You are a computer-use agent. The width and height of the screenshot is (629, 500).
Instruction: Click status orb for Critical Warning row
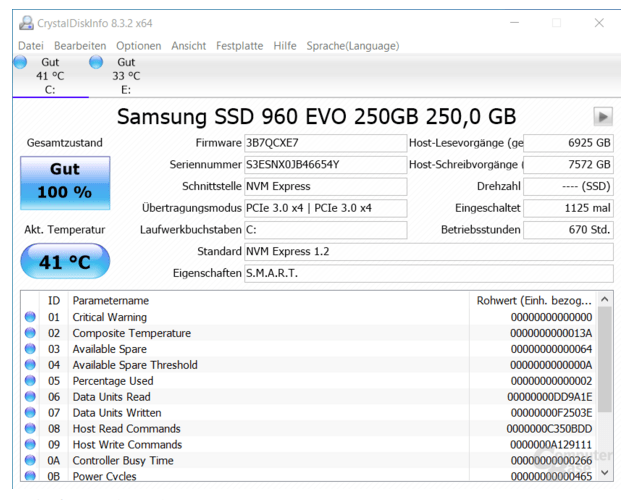(30, 317)
